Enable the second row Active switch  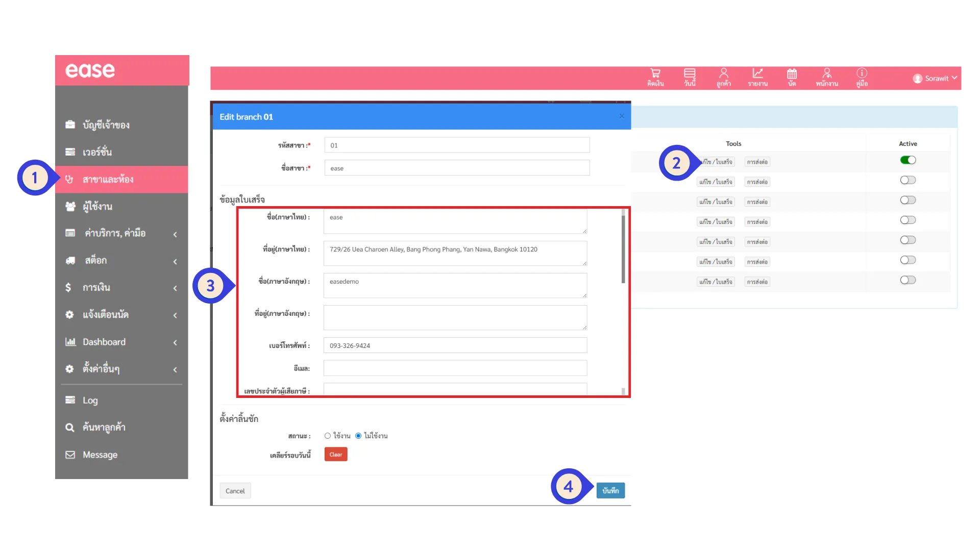(908, 180)
